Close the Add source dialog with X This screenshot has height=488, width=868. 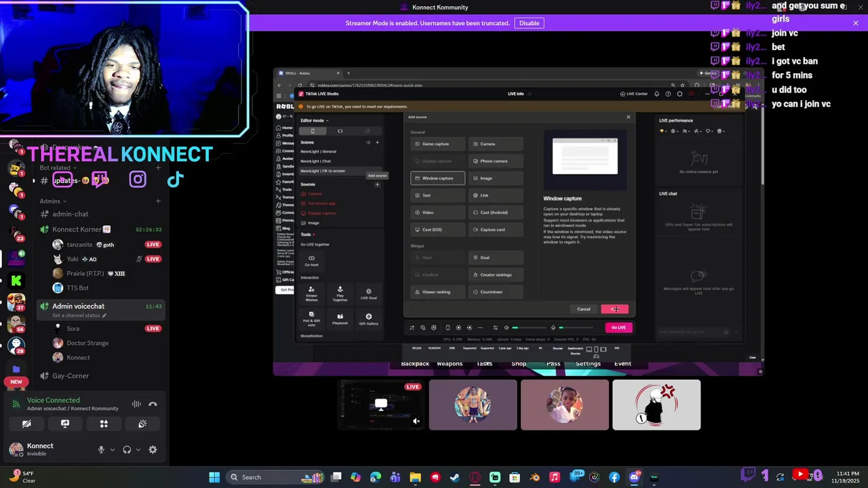(628, 117)
